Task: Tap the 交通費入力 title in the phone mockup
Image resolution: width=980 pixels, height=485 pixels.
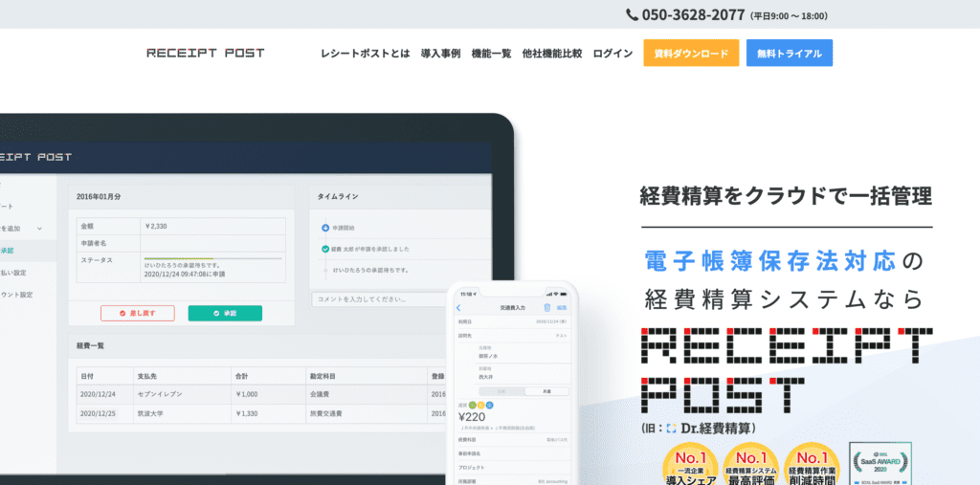Action: (513, 308)
